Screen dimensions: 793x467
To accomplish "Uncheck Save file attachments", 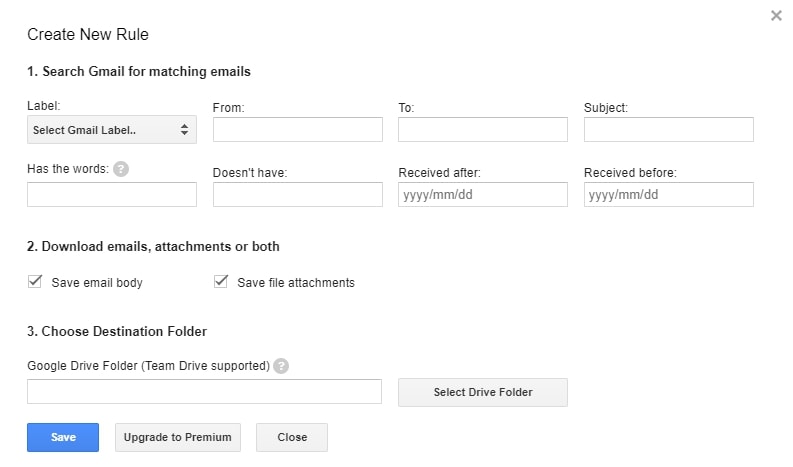I will point(221,281).
